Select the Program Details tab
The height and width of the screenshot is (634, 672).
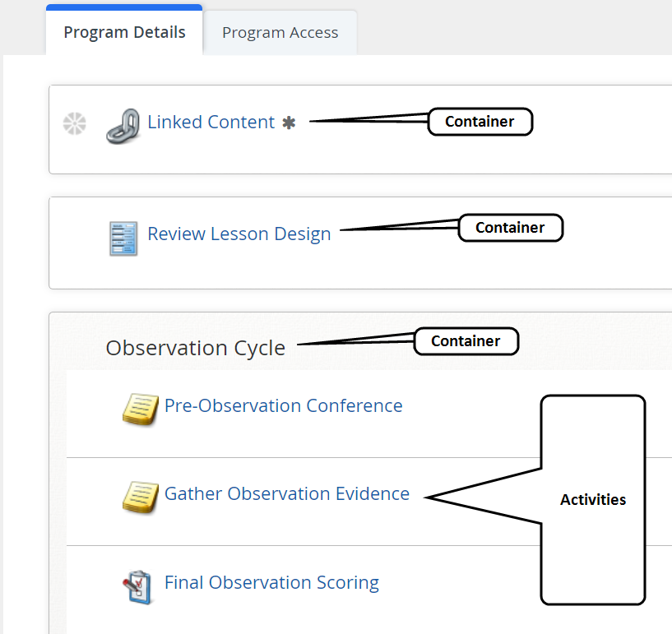pos(124,32)
